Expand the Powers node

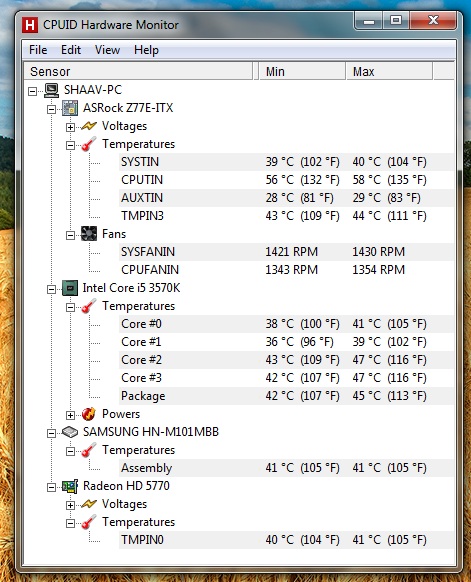pyautogui.click(x=70, y=415)
